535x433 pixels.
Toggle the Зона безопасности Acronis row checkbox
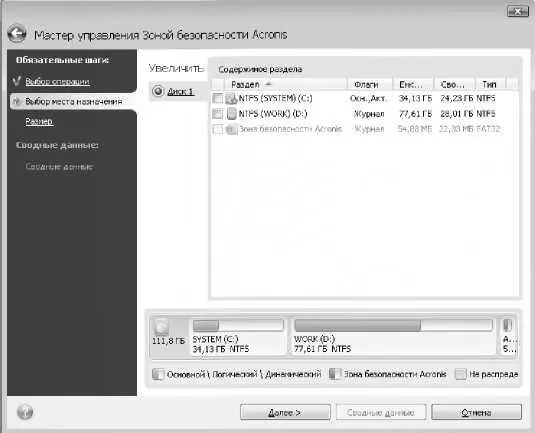pyautogui.click(x=217, y=129)
